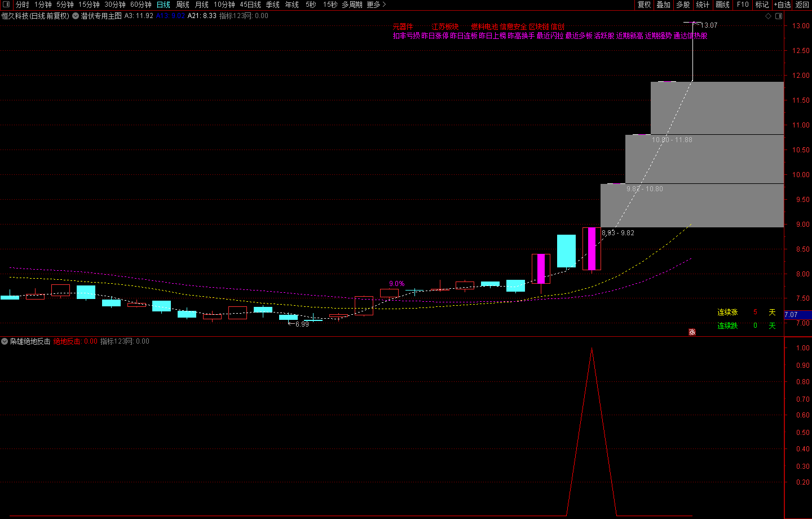This screenshot has width=812, height=519.
Task: Switch to 周线 weekly chart tab
Action: (x=183, y=5)
